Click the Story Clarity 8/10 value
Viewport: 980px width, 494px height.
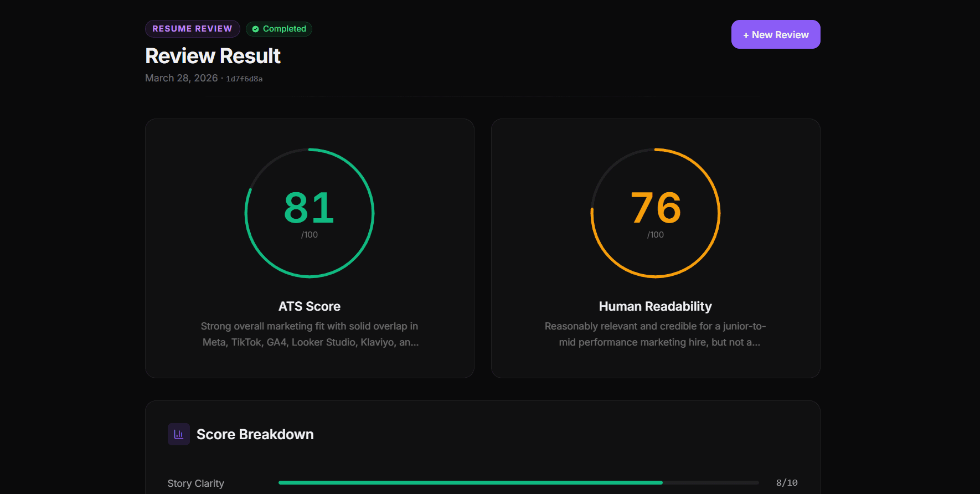pos(787,483)
